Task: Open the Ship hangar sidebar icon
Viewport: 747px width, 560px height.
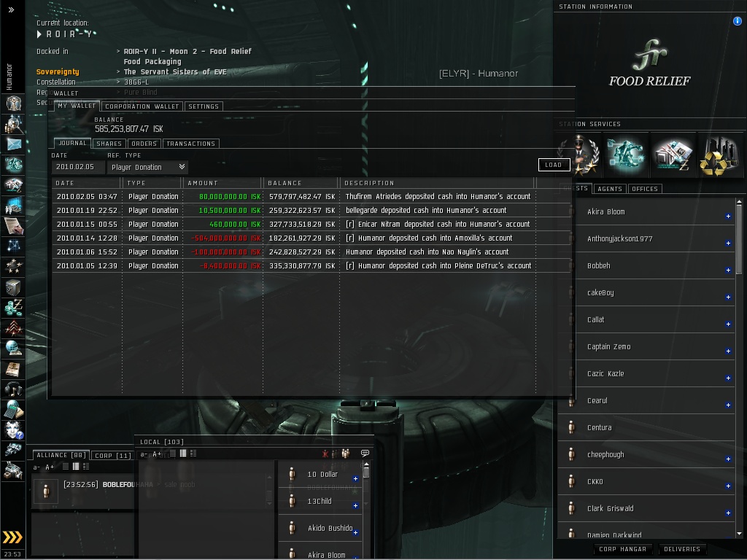Action: pos(13,450)
